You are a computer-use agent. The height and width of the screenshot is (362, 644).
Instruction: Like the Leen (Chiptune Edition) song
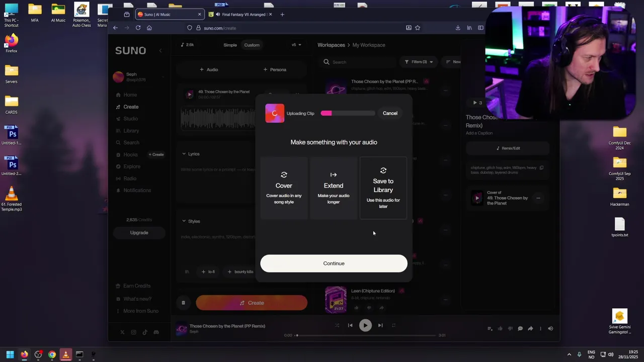[356, 308]
